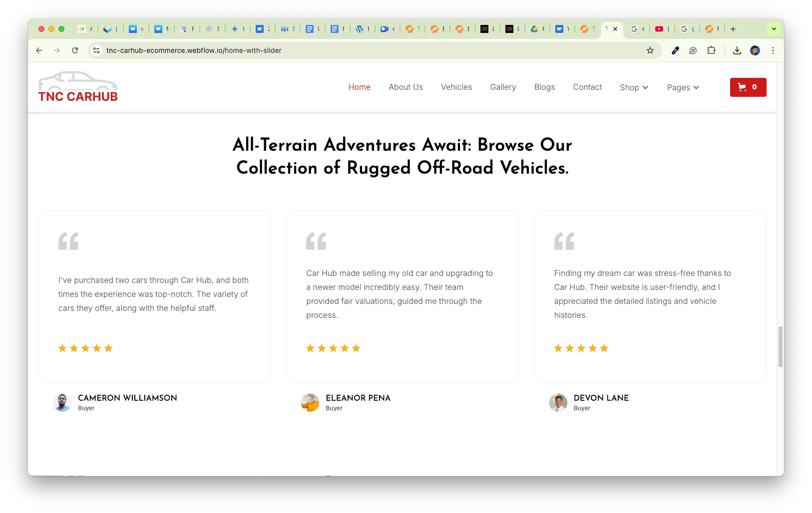Expand the Pages dropdown menu

pyautogui.click(x=683, y=87)
